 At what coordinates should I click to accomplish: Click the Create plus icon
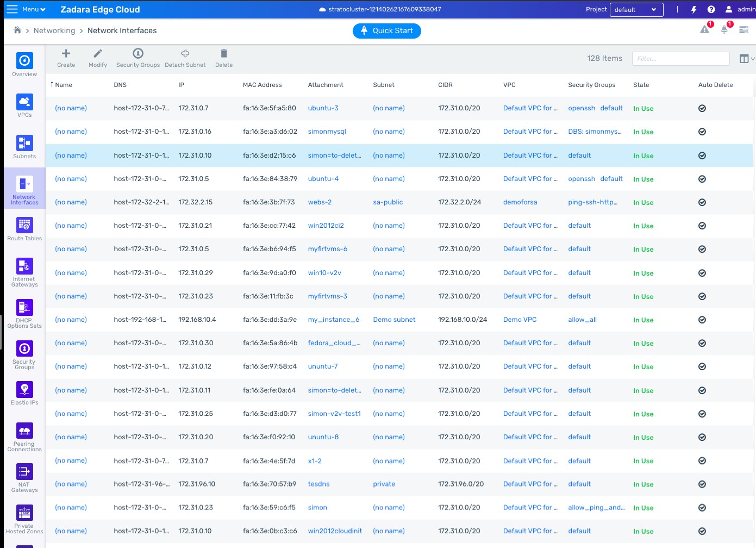(66, 53)
